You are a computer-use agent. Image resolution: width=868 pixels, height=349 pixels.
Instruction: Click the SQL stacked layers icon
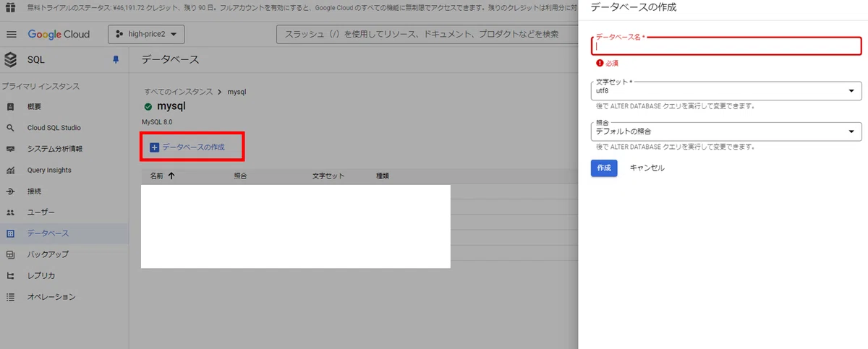pyautogui.click(x=11, y=59)
